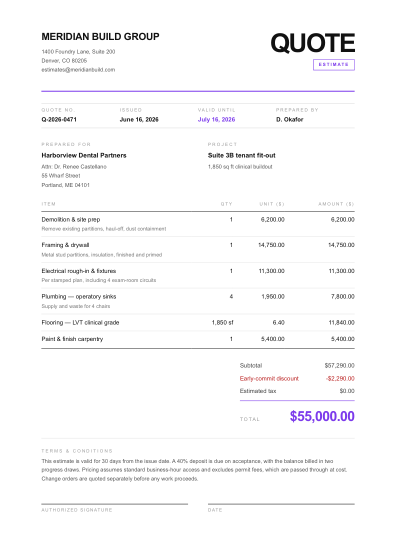
Task: Click the Date signature line
Action: click(281, 504)
